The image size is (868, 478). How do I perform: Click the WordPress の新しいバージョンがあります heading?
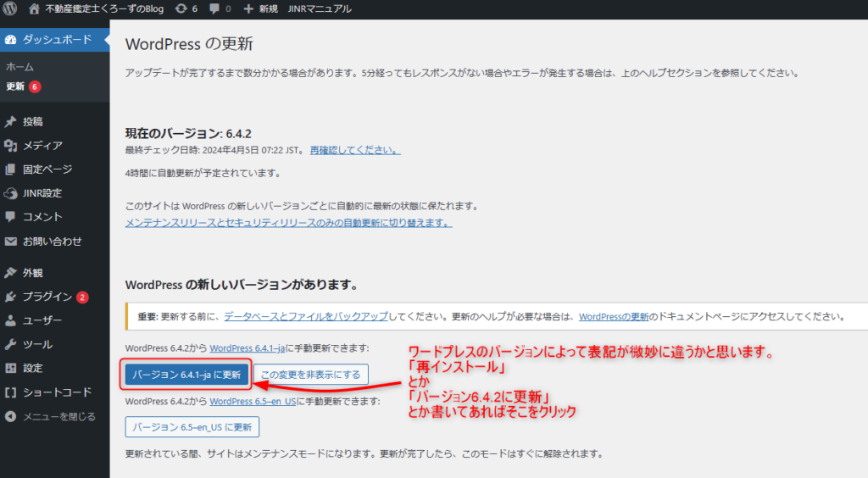[242, 285]
